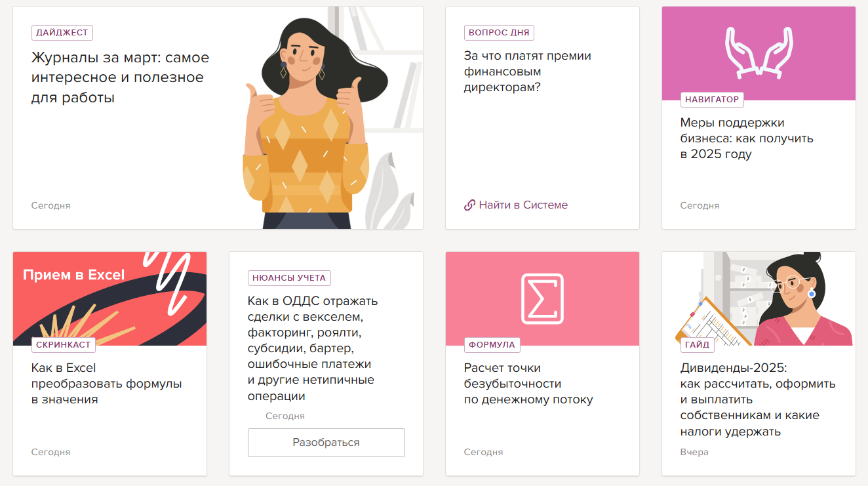
Task: Click the Скринкаст tag badge
Action: [63, 344]
